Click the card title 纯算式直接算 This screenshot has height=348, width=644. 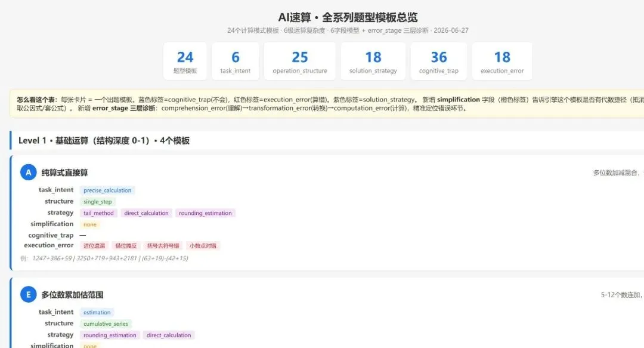pos(64,173)
